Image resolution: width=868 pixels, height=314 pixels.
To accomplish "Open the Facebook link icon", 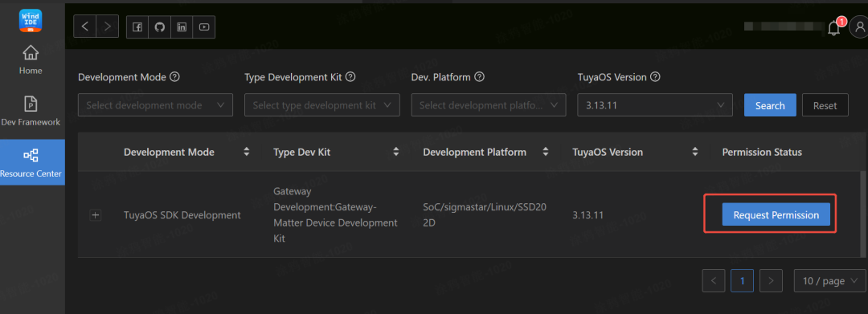I will (137, 27).
